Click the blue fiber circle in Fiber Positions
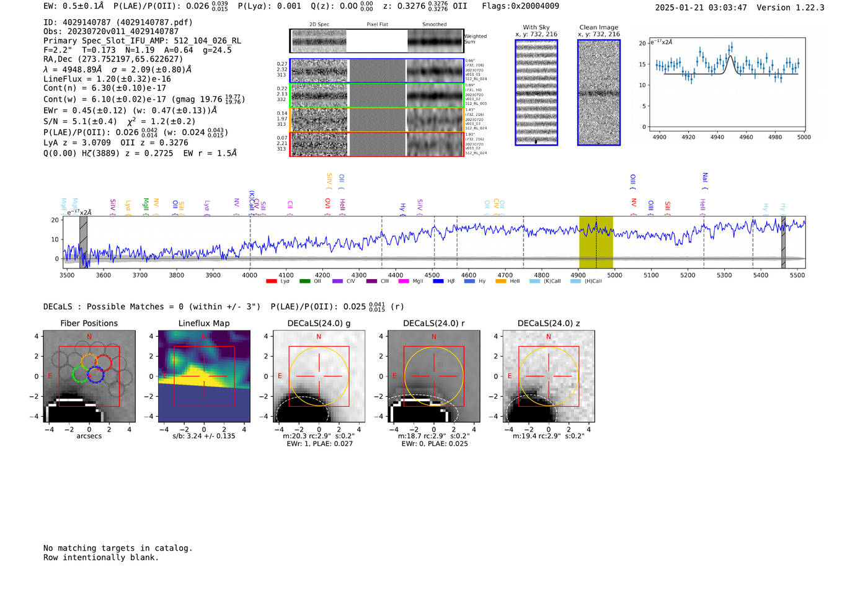This screenshot has height=591, width=868. point(95,375)
